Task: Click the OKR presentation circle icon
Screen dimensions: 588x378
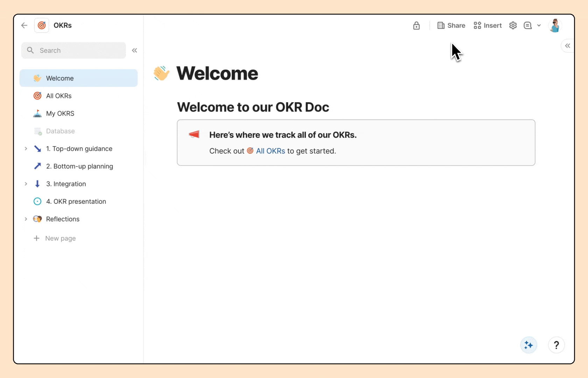Action: pyautogui.click(x=37, y=201)
